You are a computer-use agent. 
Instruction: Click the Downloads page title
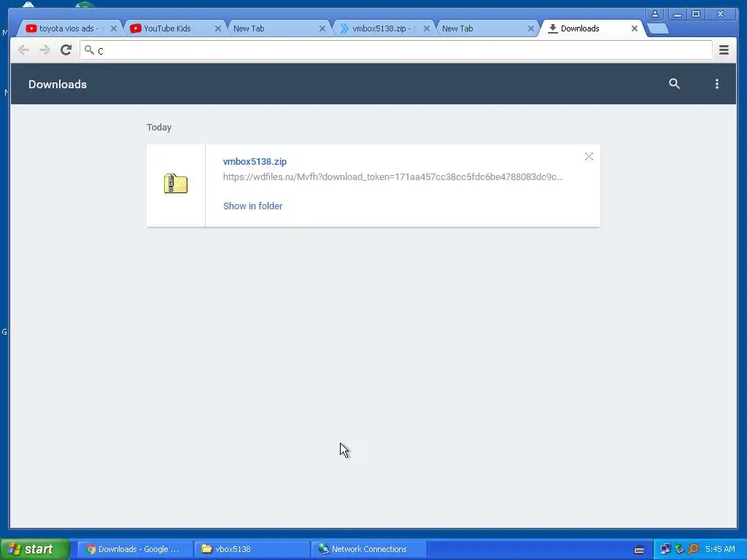click(58, 85)
